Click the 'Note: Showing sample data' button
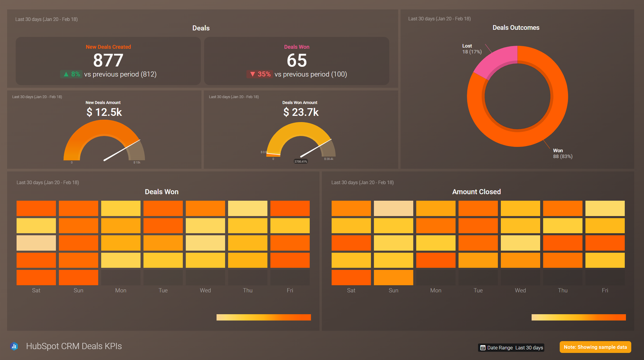The width and height of the screenshot is (644, 360). (595, 347)
